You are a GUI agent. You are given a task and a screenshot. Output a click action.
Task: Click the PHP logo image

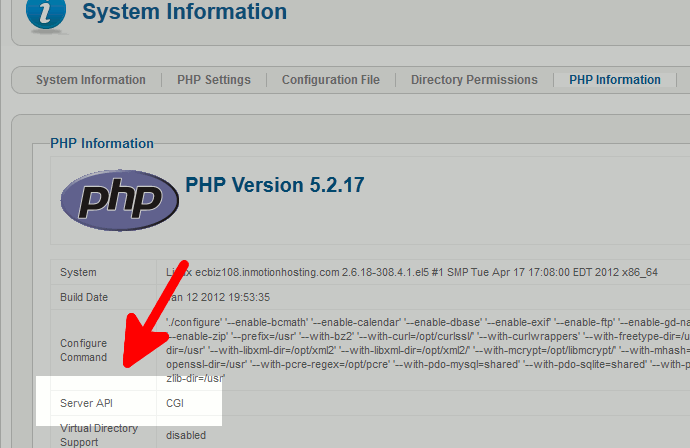click(x=120, y=200)
